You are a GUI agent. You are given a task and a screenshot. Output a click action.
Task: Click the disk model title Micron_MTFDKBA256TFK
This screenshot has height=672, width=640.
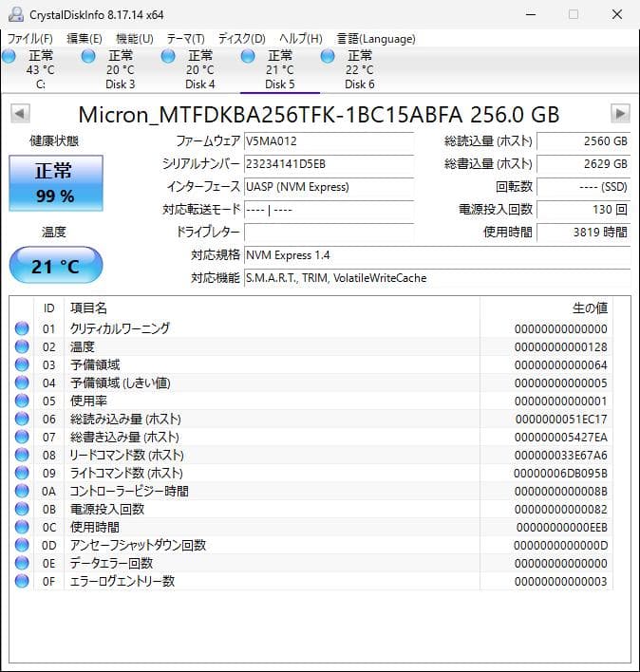[x=319, y=115]
